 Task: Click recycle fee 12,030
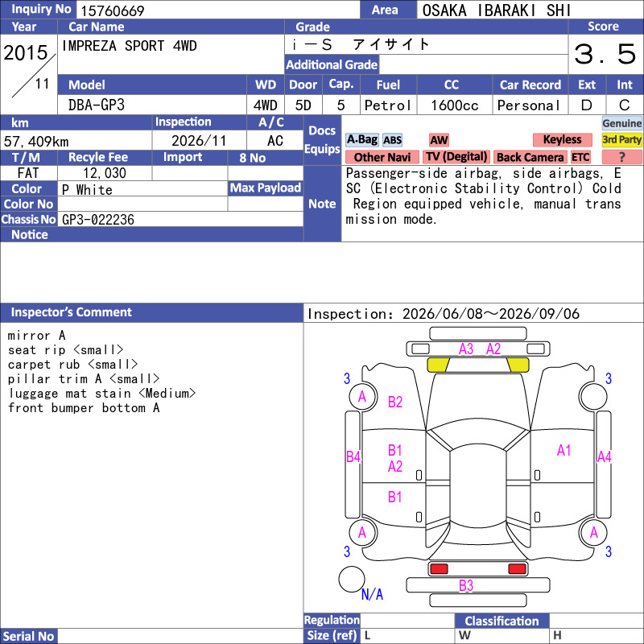(x=105, y=173)
